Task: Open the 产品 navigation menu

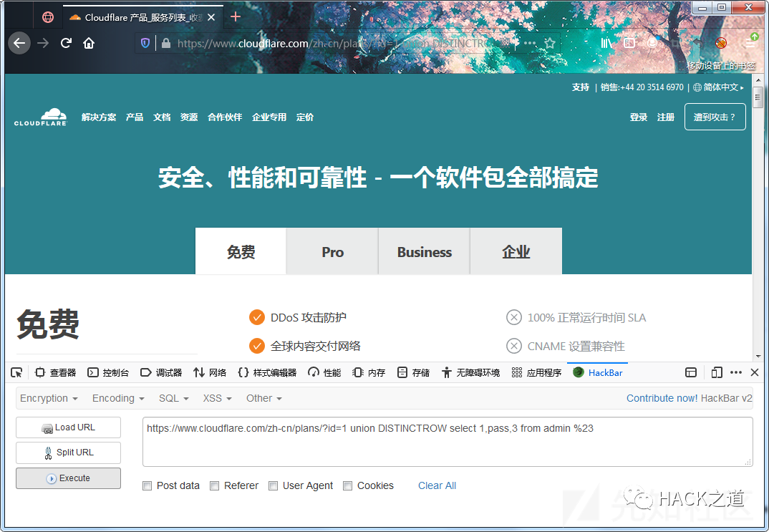Action: click(135, 117)
